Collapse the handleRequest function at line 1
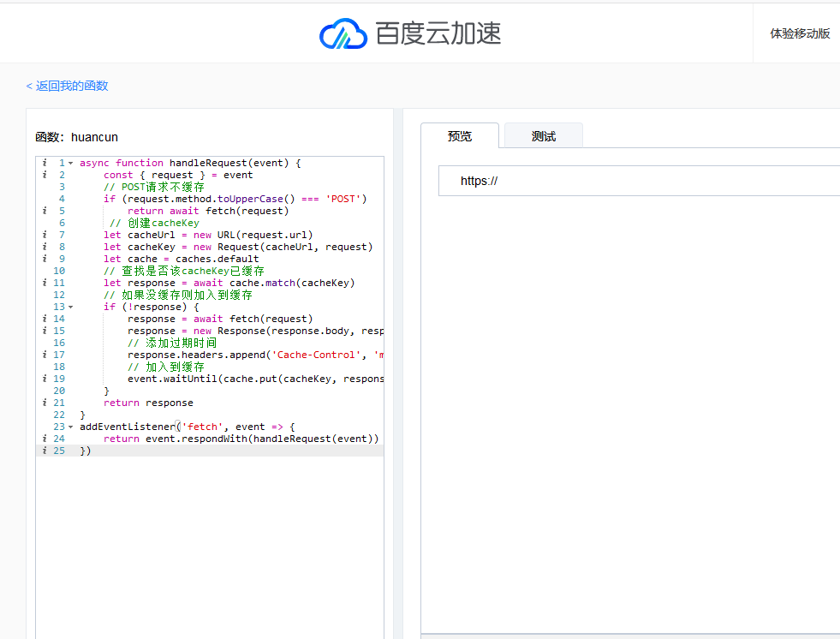Viewport: 840px width, 639px height. coord(70,163)
